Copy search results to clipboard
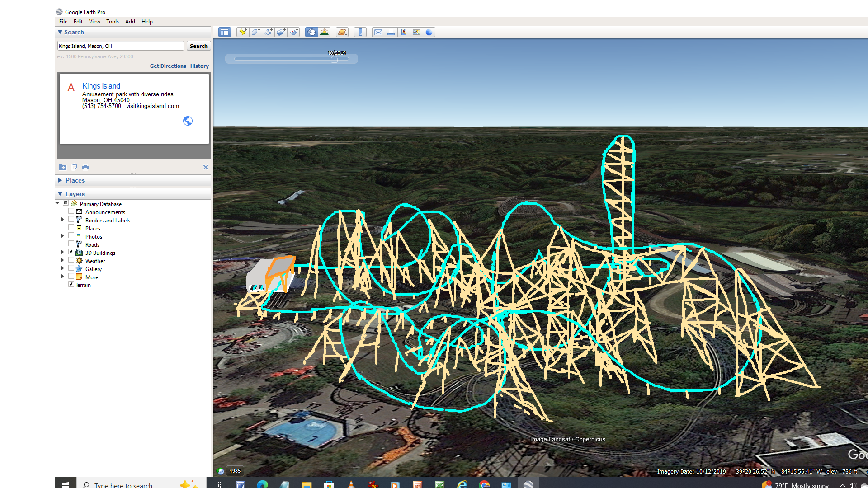The image size is (868, 488). (x=74, y=168)
